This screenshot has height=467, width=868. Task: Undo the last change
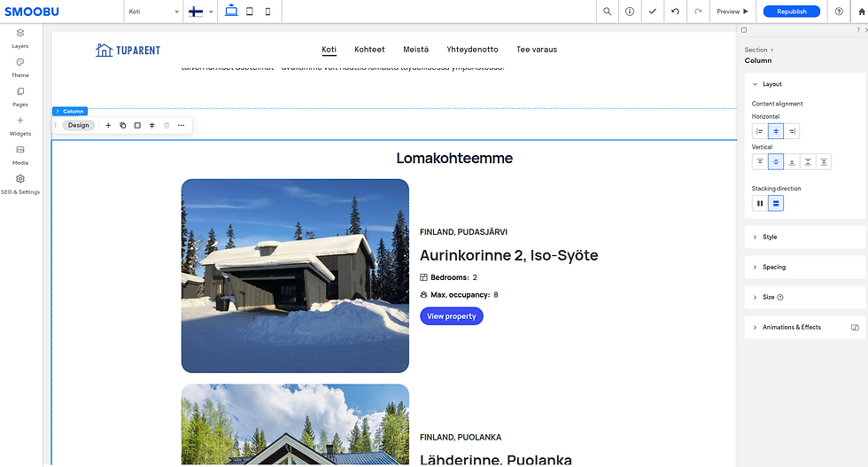click(x=675, y=12)
